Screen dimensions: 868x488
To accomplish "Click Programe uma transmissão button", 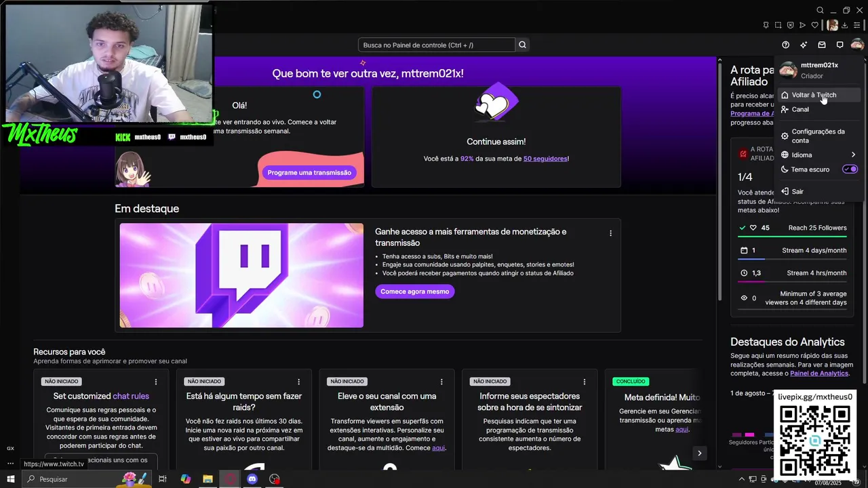I will [x=309, y=172].
